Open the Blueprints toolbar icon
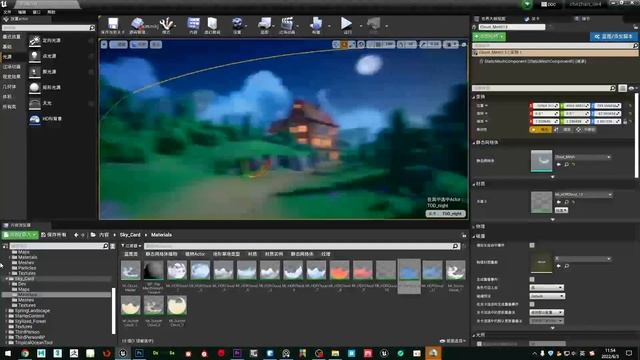This screenshot has width=640, height=360. click(x=264, y=23)
